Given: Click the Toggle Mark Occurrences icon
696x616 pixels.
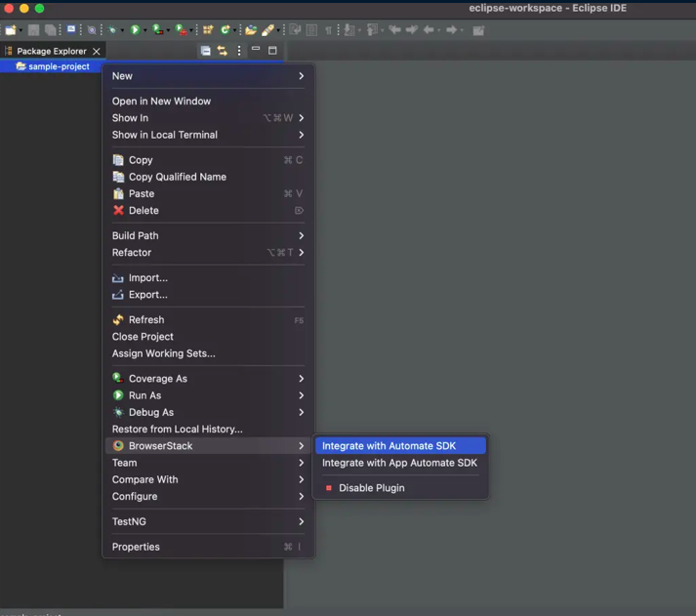Looking at the screenshot, I should pyautogui.click(x=295, y=29).
